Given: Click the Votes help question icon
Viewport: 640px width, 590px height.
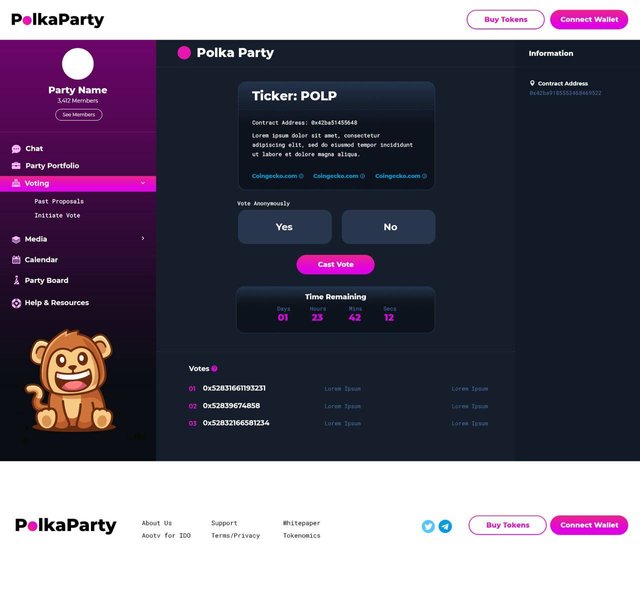Looking at the screenshot, I should point(214,369).
